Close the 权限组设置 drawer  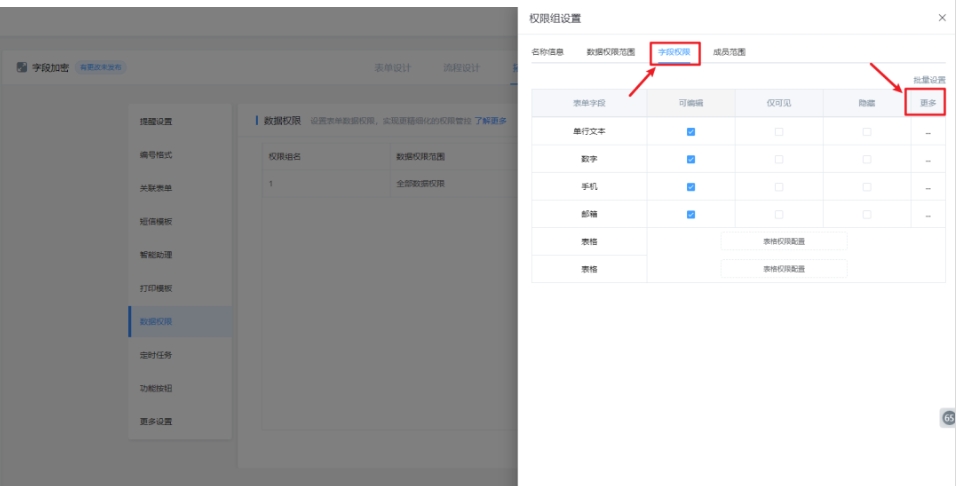tap(941, 18)
